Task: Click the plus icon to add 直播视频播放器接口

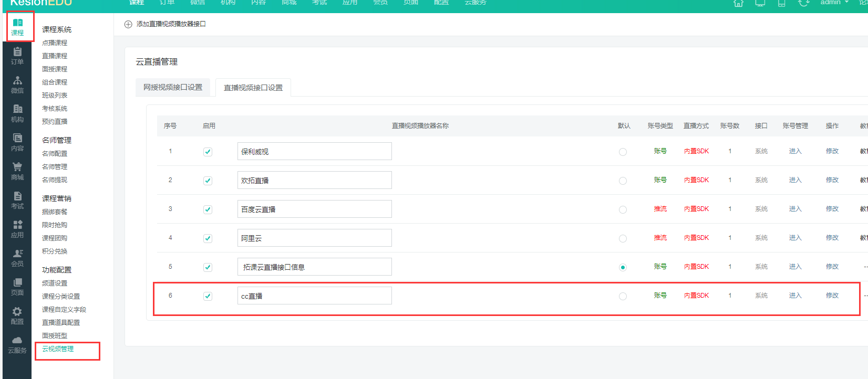Action: click(x=128, y=24)
